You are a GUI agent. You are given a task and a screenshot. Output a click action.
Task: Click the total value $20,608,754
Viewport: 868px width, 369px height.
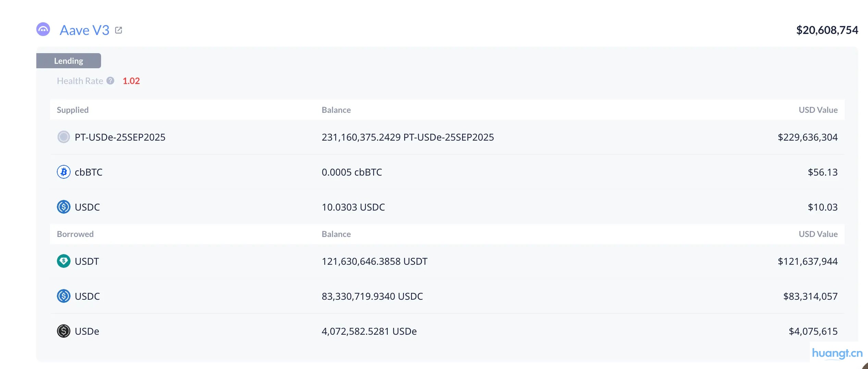coord(827,30)
